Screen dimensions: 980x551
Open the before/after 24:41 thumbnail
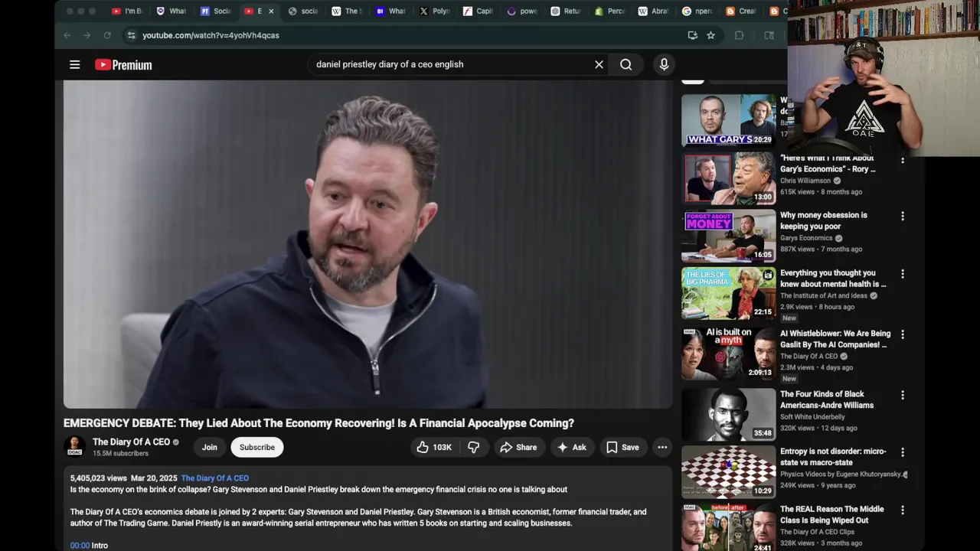728,527
